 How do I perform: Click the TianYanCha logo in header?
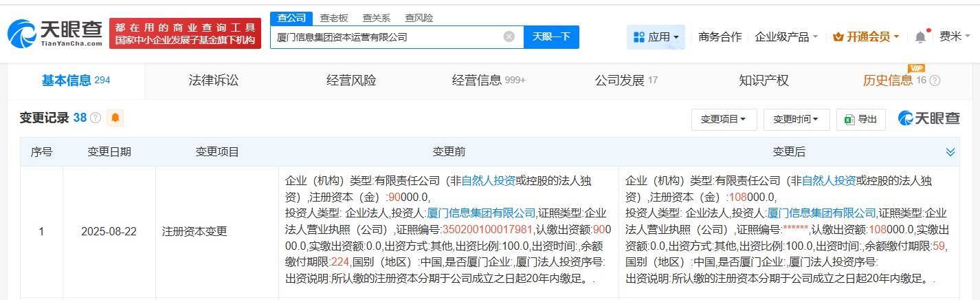click(55, 33)
